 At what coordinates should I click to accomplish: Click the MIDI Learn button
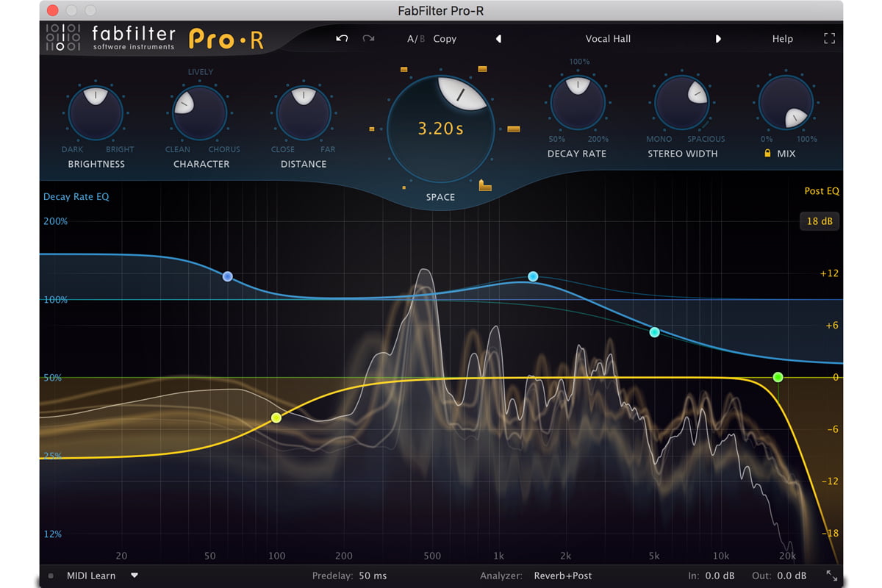click(x=91, y=576)
